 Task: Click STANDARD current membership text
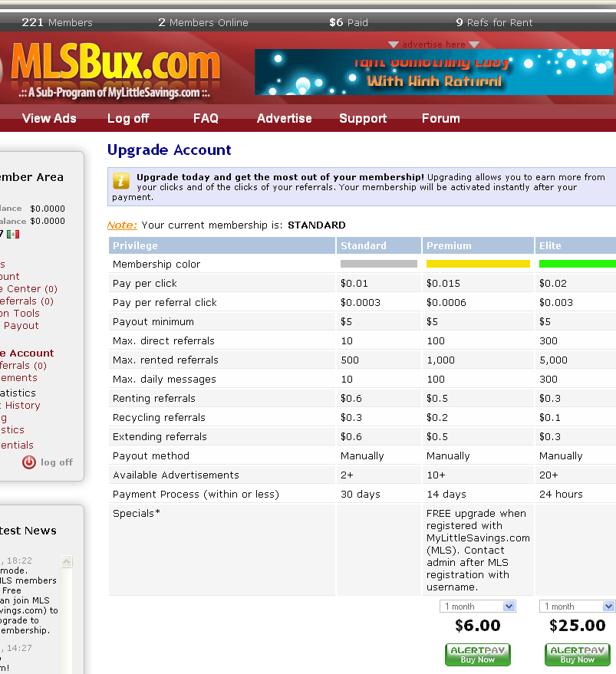(x=317, y=225)
